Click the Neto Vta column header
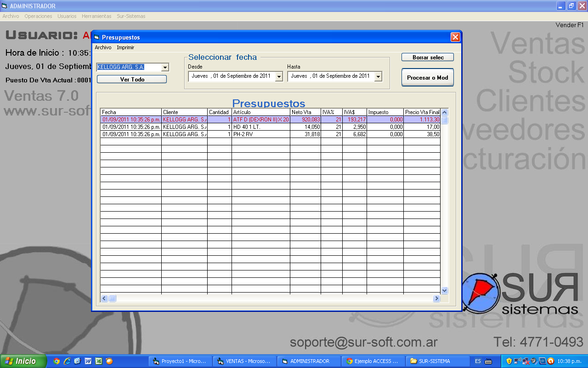This screenshot has width=588, height=368. pyautogui.click(x=305, y=112)
